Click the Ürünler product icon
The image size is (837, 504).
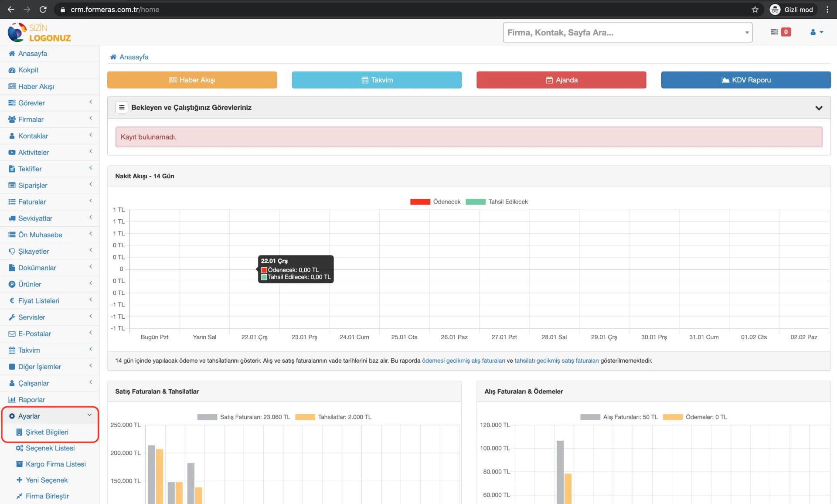pyautogui.click(x=12, y=284)
